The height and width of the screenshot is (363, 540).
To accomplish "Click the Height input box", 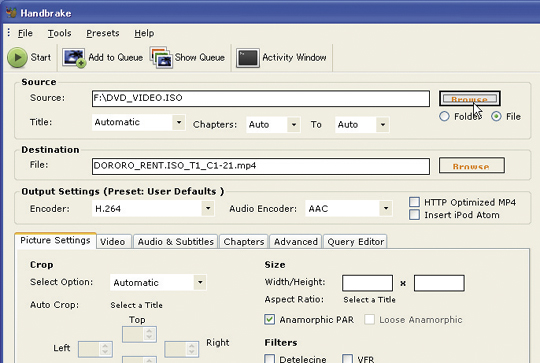I will pos(439,283).
